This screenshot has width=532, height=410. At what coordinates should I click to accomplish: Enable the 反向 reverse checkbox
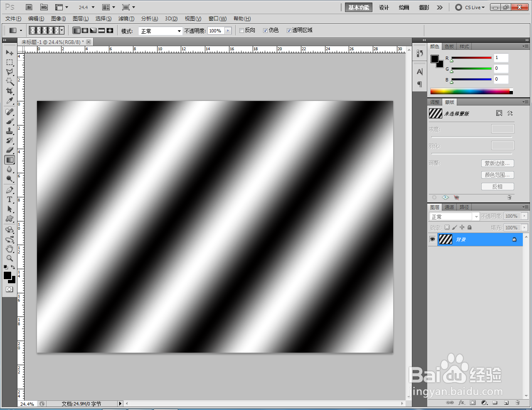tap(241, 30)
